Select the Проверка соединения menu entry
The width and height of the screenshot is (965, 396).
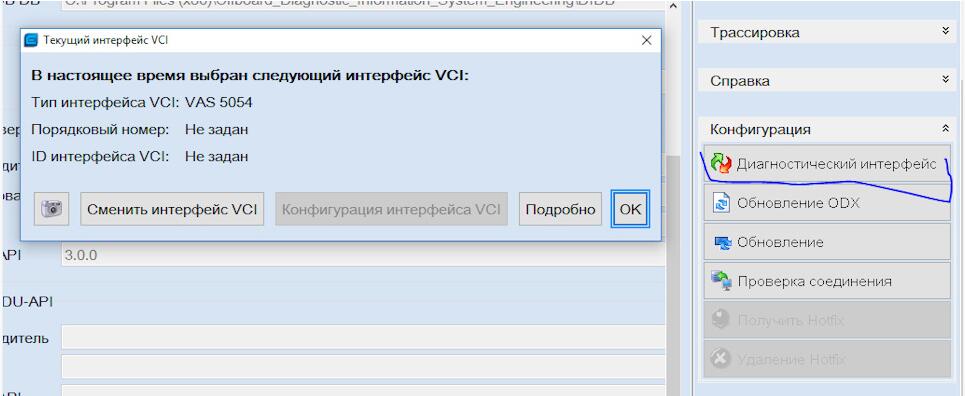(x=827, y=281)
